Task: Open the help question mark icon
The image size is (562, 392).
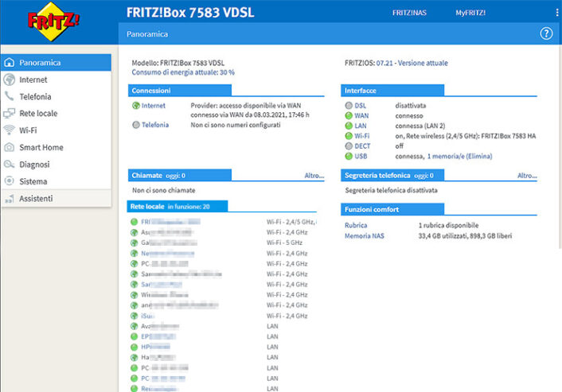Action: (546, 33)
